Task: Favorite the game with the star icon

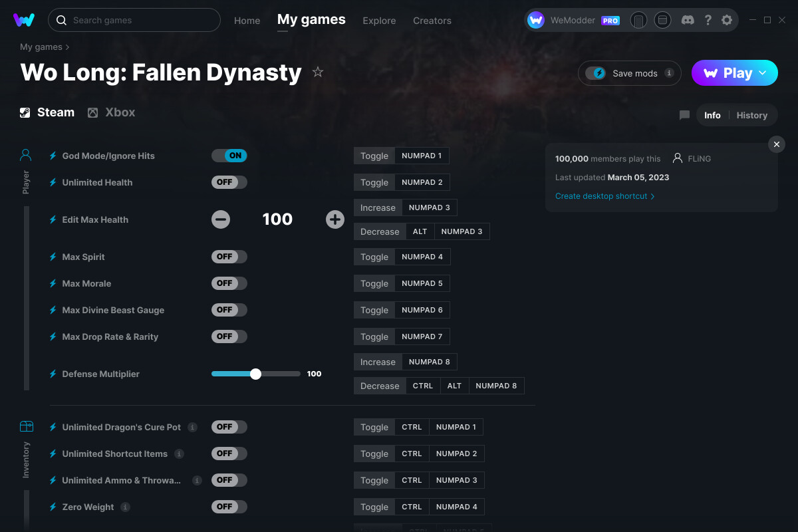Action: 318,72
